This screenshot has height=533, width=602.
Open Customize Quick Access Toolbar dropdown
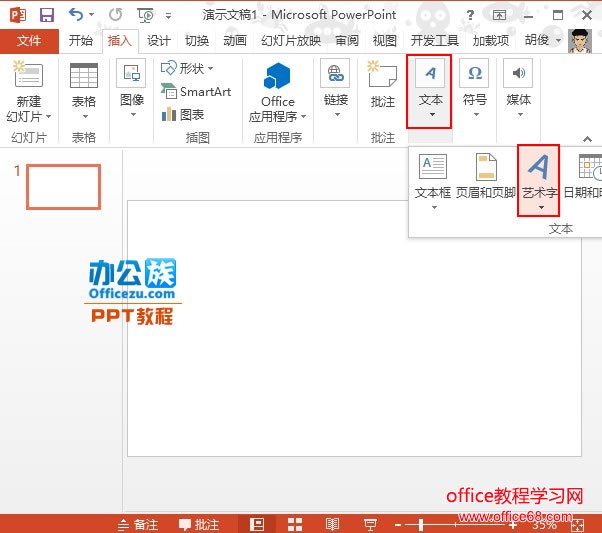click(x=168, y=16)
